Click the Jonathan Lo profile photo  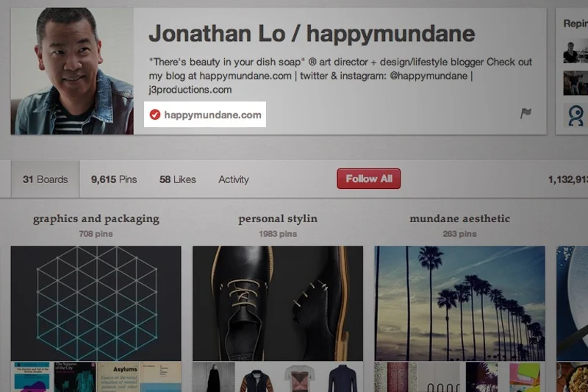click(x=72, y=71)
